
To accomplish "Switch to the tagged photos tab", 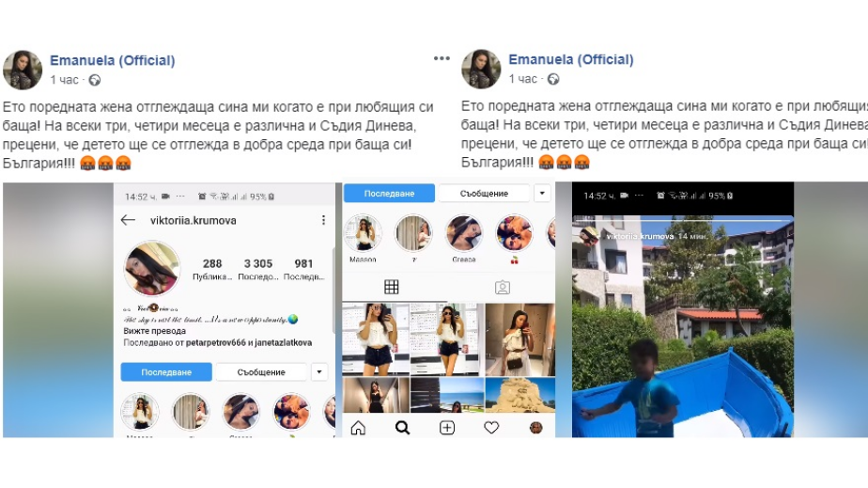I will pyautogui.click(x=502, y=288).
